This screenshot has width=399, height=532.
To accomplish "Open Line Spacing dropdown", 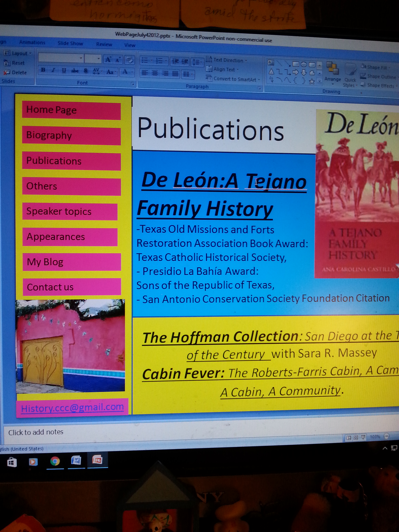I will (197, 62).
